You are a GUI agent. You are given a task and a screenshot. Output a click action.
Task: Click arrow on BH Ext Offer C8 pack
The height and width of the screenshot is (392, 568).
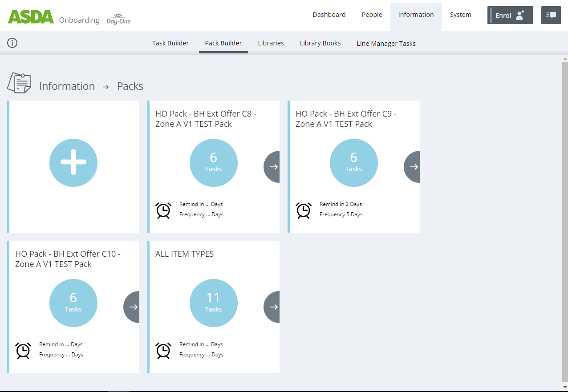(272, 167)
